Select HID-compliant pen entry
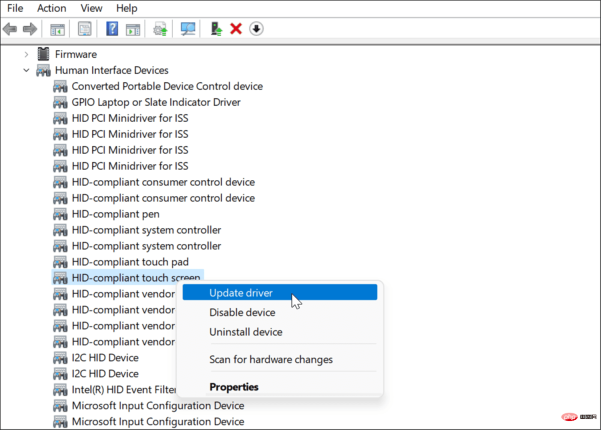This screenshot has height=430, width=601. [115, 214]
